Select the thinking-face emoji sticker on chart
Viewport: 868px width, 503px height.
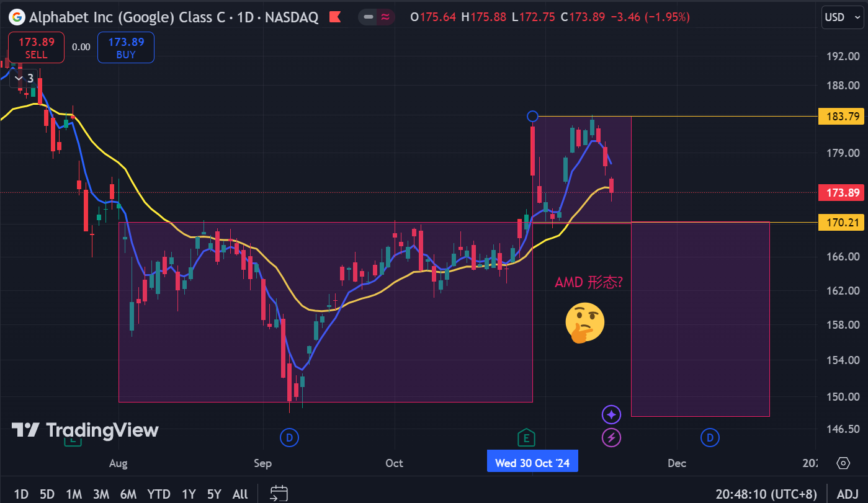pyautogui.click(x=584, y=323)
